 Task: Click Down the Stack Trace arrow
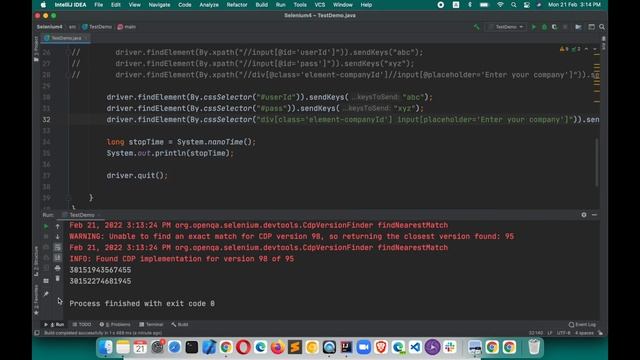58,236
